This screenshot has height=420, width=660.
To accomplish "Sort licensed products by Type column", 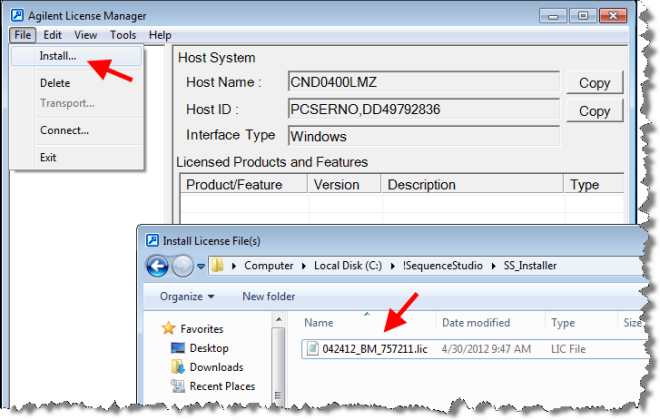I will (593, 184).
